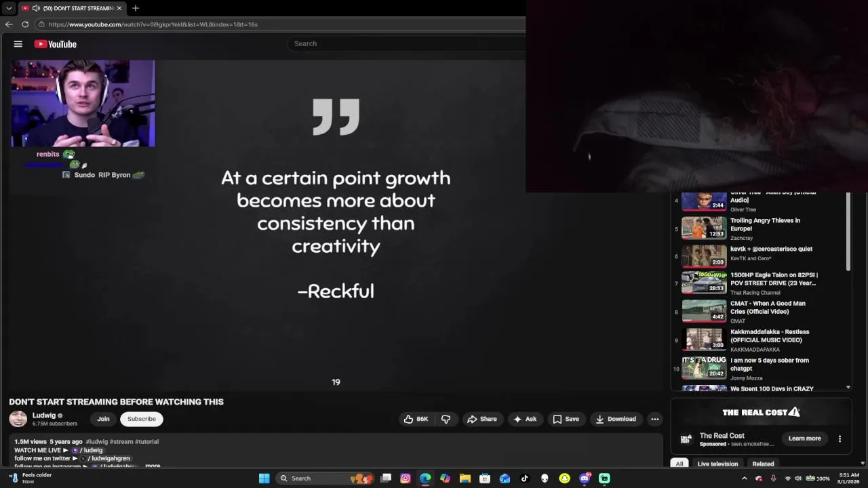The height and width of the screenshot is (488, 868).
Task: Share the video
Action: [482, 419]
